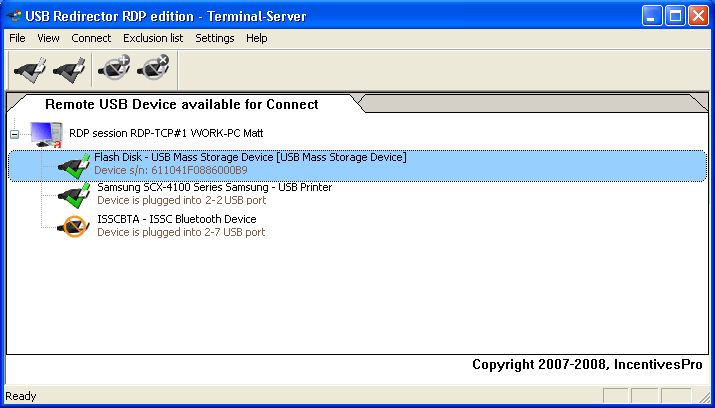Minimize the USB Redirector window

[x=652, y=16]
